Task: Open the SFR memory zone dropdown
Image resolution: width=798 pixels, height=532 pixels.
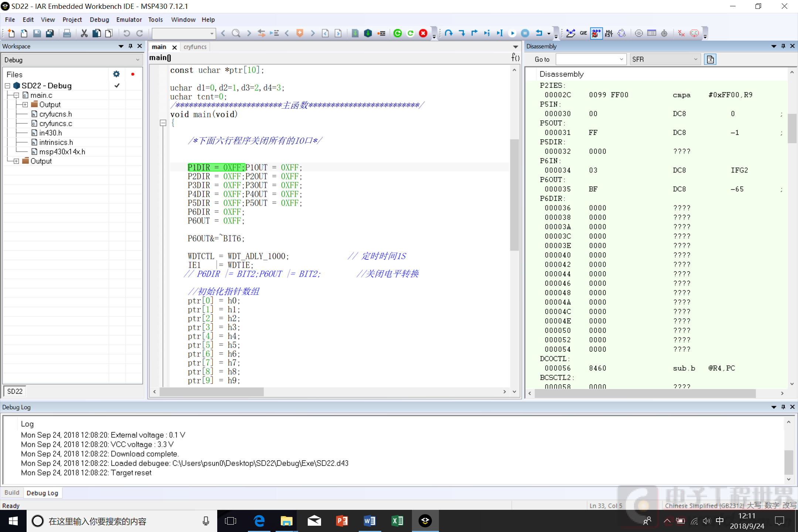Action: (x=665, y=59)
